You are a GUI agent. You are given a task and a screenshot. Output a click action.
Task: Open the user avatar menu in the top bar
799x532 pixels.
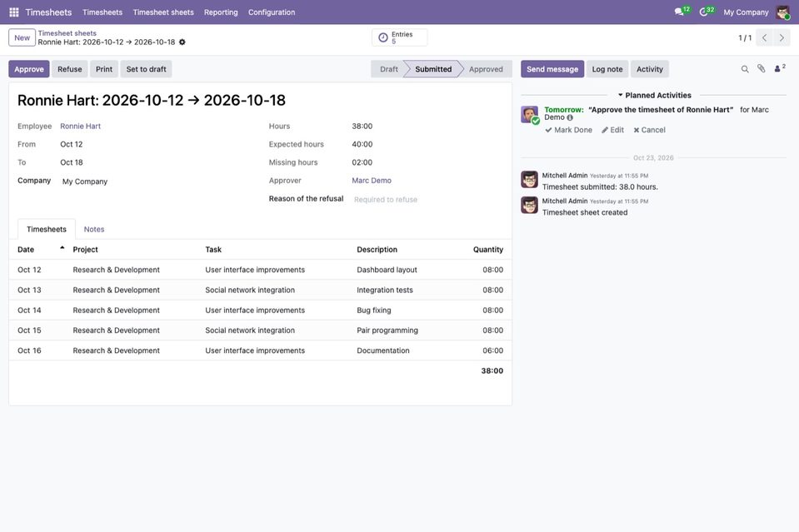pyautogui.click(x=782, y=12)
